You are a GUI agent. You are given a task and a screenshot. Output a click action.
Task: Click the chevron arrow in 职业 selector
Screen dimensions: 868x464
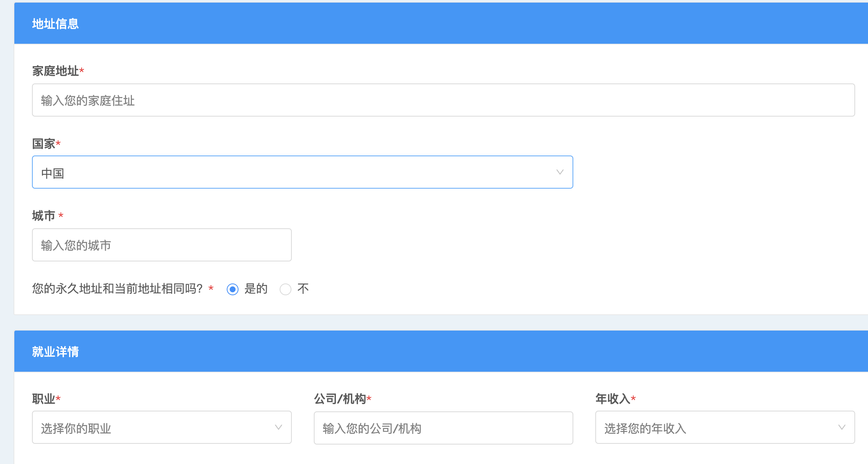[x=279, y=427]
